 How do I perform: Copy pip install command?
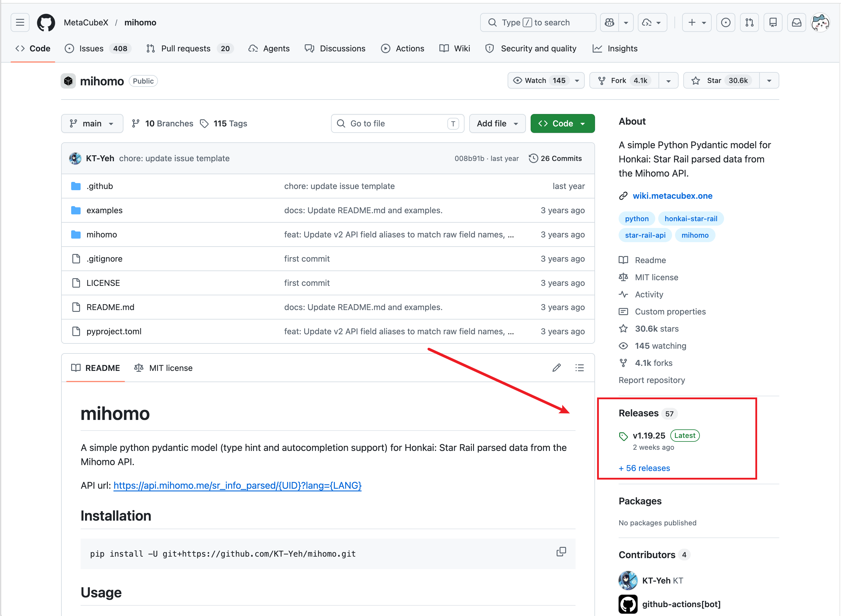pos(561,552)
